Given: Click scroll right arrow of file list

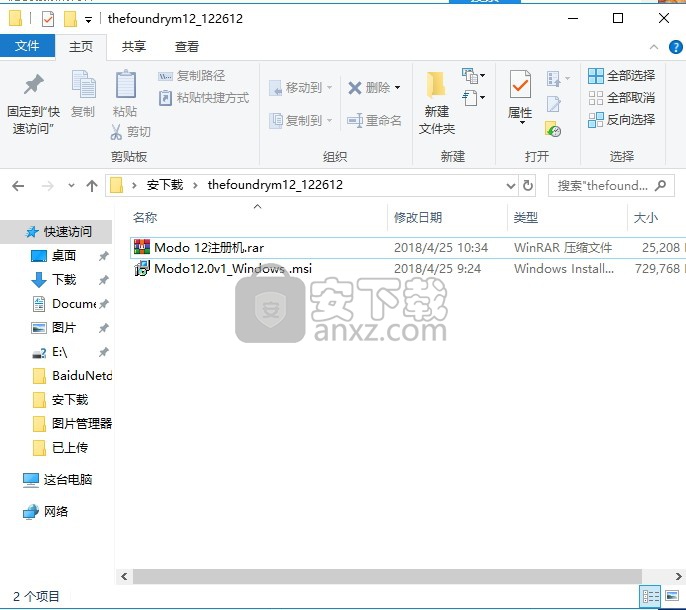Looking at the screenshot, I should pos(679,576).
